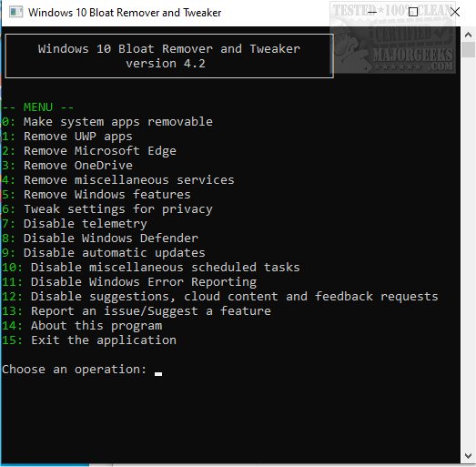Minimize the Bloat Remover window
The image size is (476, 467).
(x=371, y=12)
